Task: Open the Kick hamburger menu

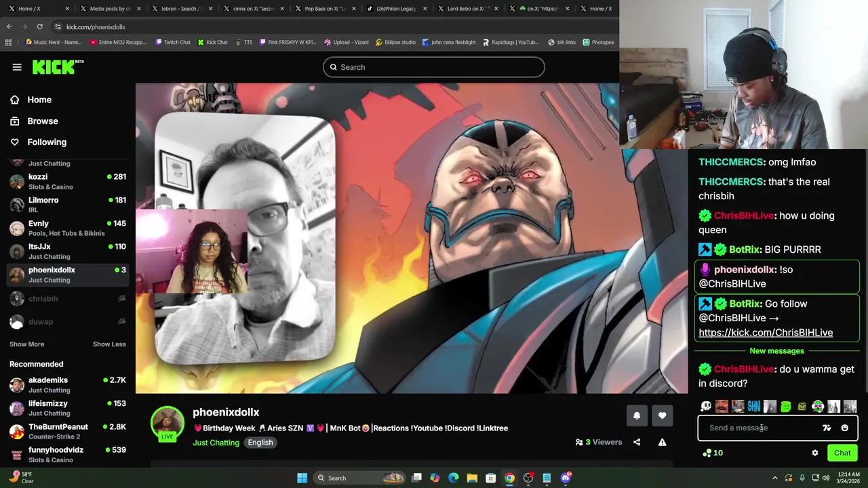Action: (x=17, y=67)
